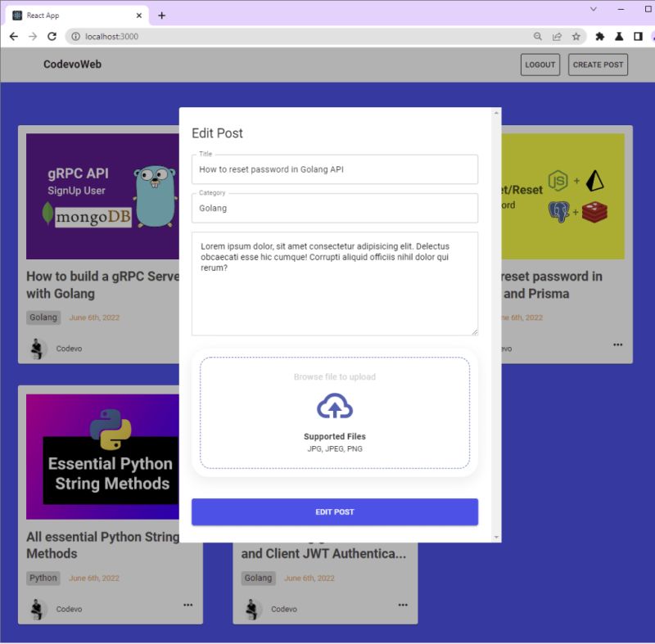This screenshot has height=644, width=655.
Task: Open options menu on the reset password card
Action: 617,344
